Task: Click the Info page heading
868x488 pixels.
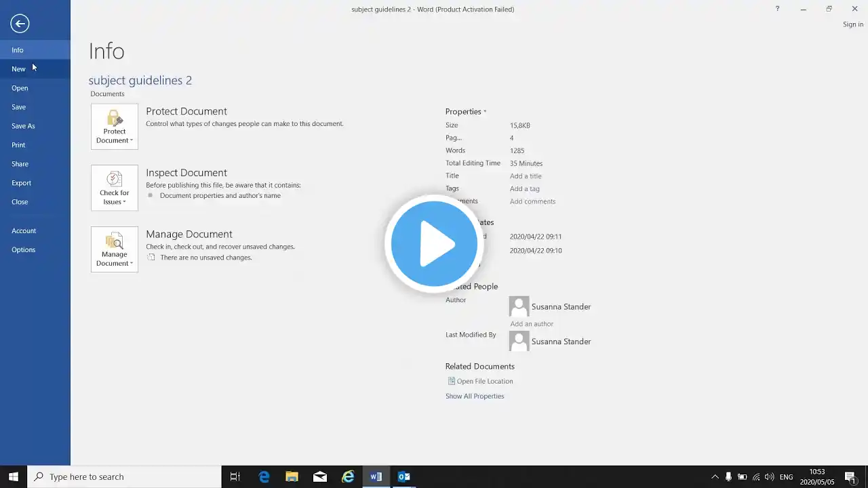Action: (x=106, y=52)
